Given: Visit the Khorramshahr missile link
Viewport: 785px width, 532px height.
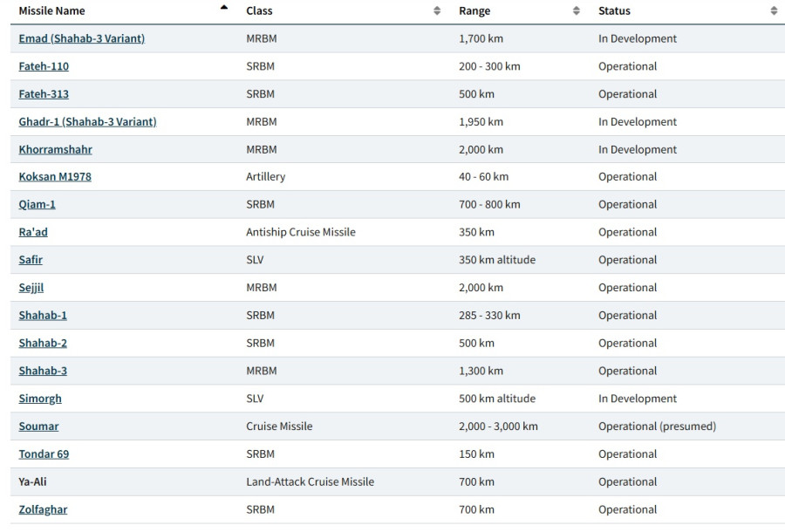Looking at the screenshot, I should pos(55,149).
